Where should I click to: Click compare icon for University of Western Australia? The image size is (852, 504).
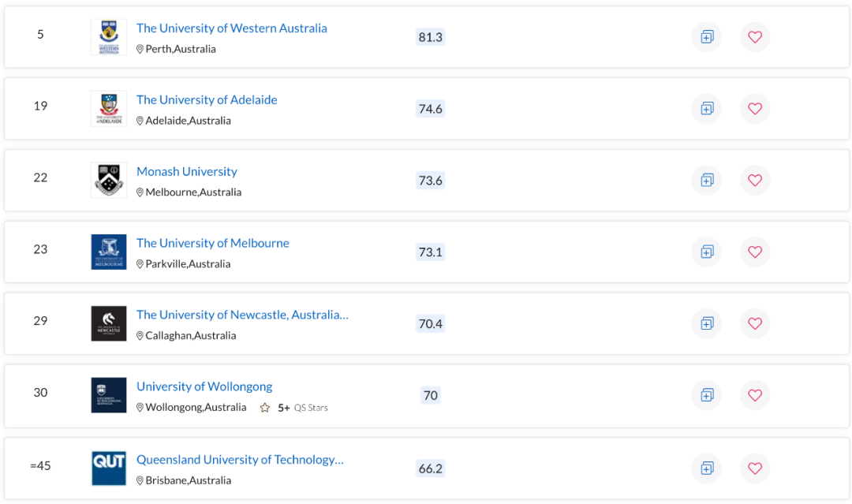(x=706, y=37)
